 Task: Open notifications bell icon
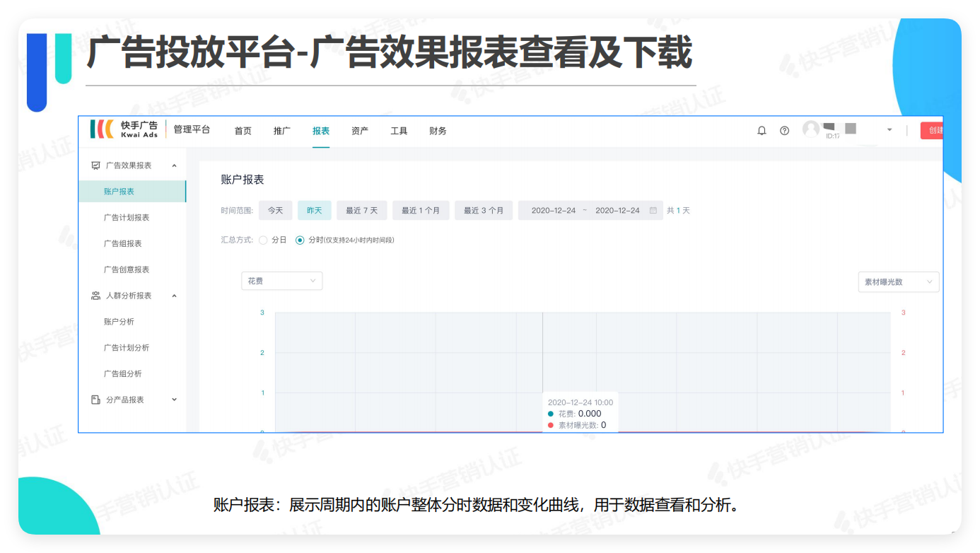click(x=762, y=131)
